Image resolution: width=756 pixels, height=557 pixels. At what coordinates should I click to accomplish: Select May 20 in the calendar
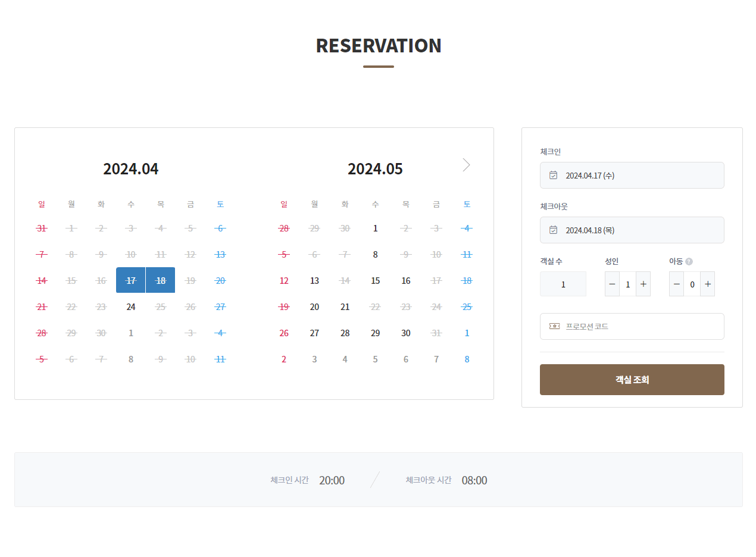(x=314, y=307)
